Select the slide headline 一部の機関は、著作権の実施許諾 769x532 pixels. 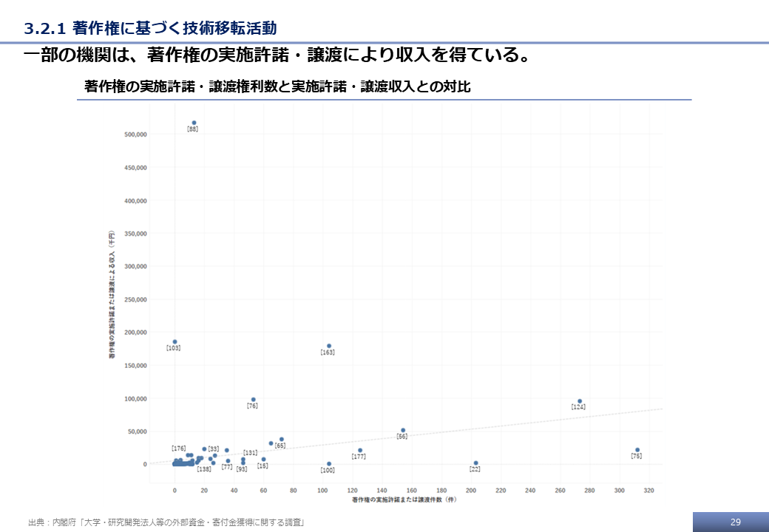[277, 57]
